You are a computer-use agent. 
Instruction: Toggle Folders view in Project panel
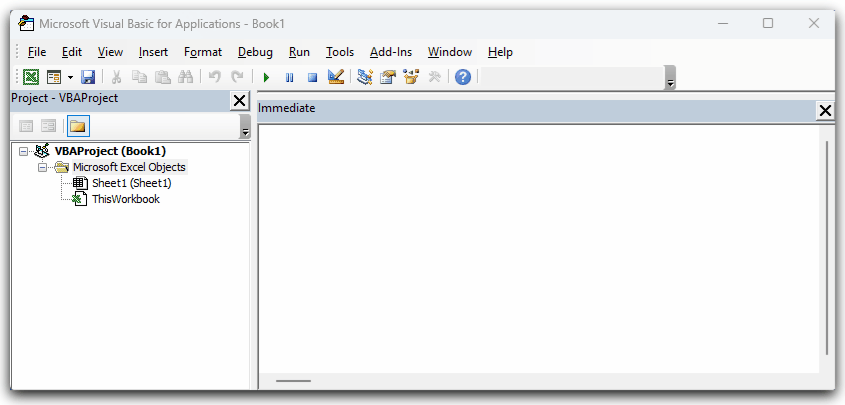pyautogui.click(x=78, y=127)
